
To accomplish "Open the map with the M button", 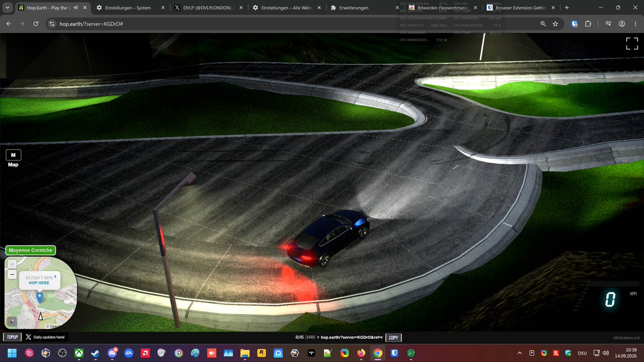I will (x=13, y=155).
